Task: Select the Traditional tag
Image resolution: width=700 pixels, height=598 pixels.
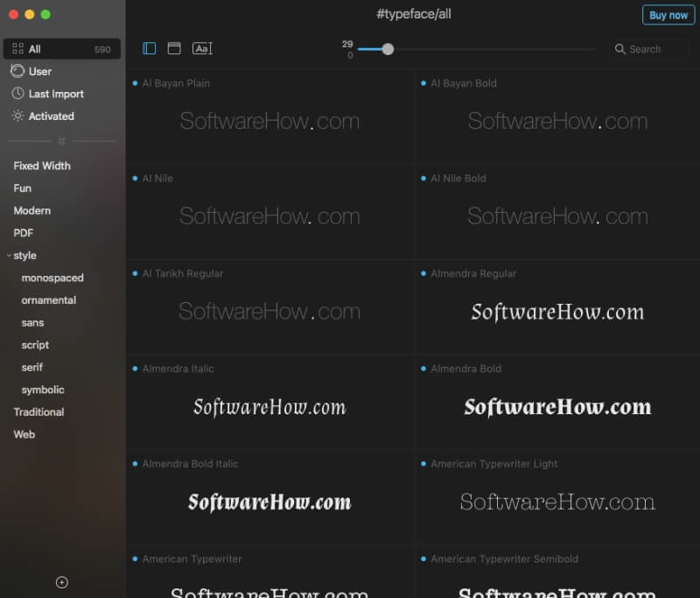Action: coord(38,412)
